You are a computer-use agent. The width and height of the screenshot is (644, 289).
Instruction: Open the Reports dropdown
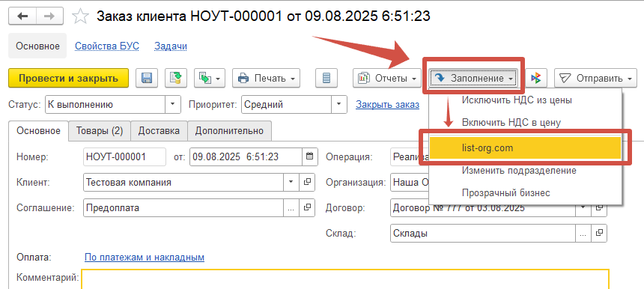pyautogui.click(x=387, y=78)
